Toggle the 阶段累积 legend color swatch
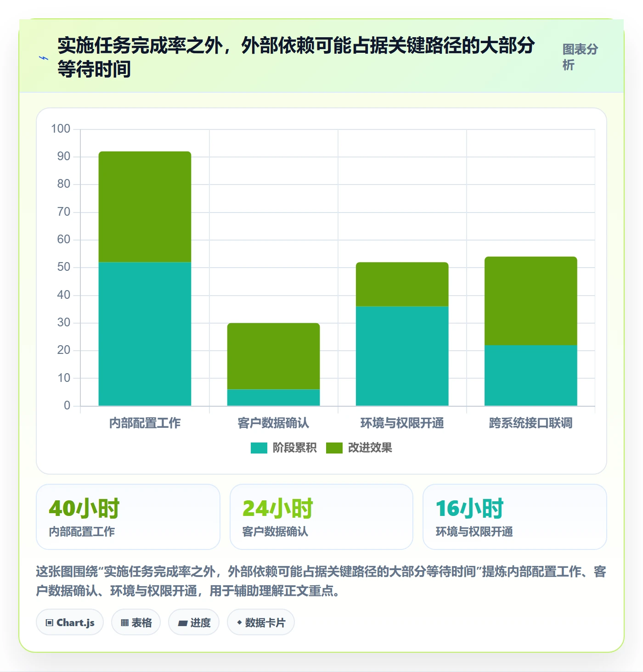Viewport: 643px width, 672px height. tap(259, 448)
